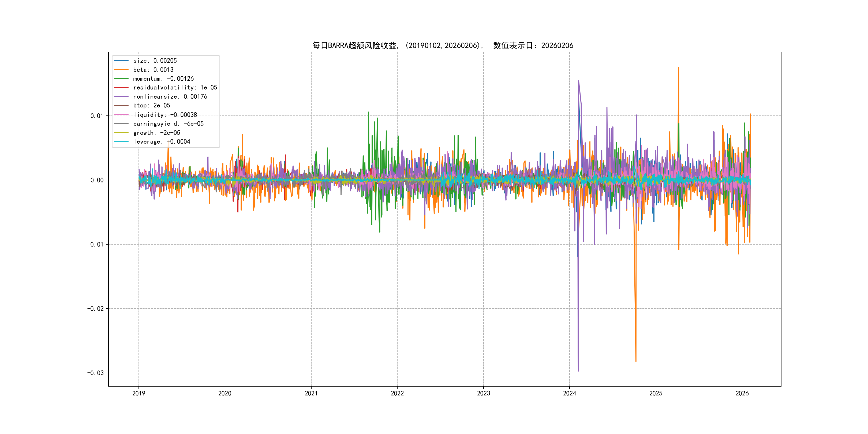Image resolution: width=868 pixels, height=434 pixels.
Task: Click the red residualvolatility legend line
Action: pyautogui.click(x=121, y=88)
